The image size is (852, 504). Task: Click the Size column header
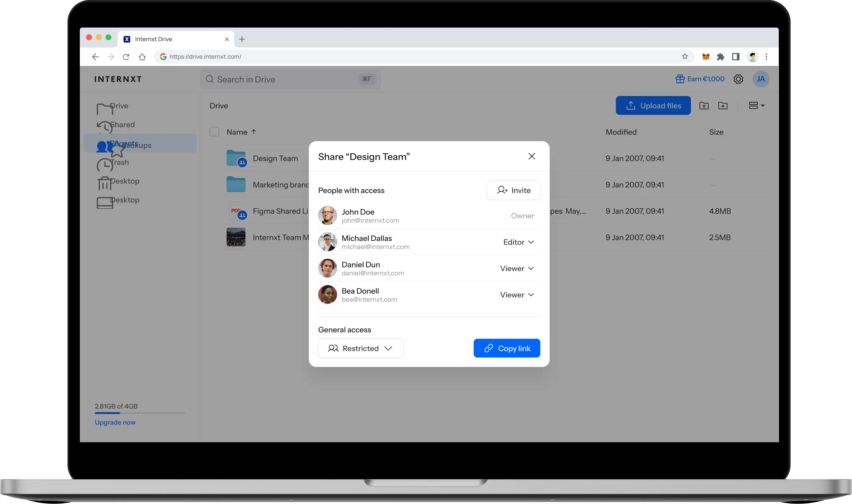(x=716, y=132)
